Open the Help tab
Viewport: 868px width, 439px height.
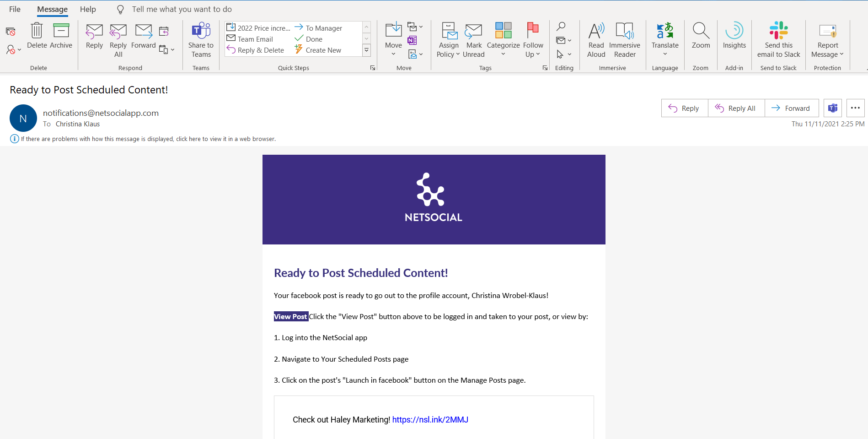88,9
